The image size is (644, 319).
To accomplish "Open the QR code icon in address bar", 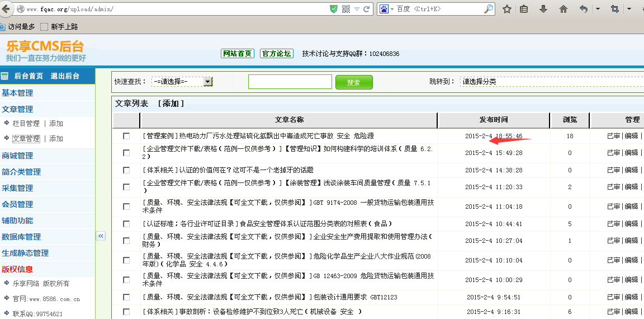I will 346,9.
